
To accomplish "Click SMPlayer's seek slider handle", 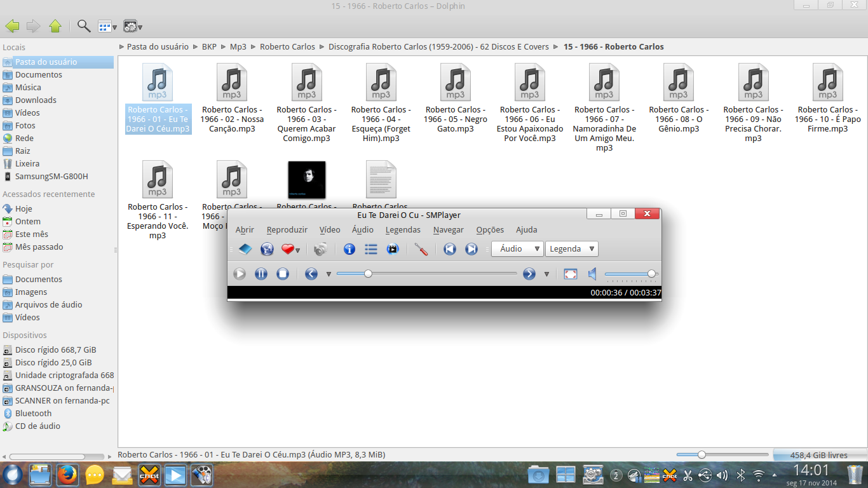I will pos(368,274).
